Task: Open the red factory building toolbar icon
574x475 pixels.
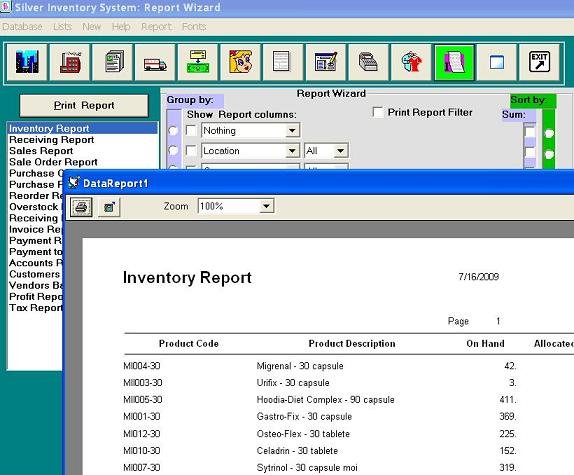Action: (x=70, y=62)
